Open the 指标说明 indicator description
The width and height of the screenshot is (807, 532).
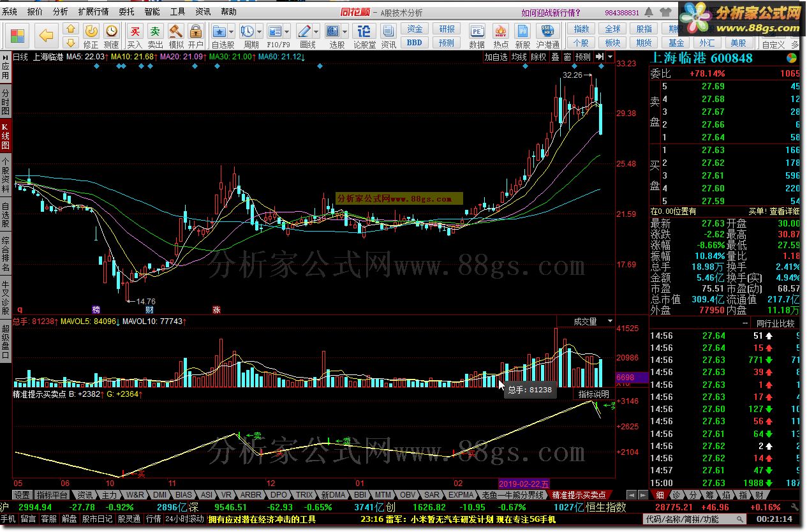click(x=593, y=394)
